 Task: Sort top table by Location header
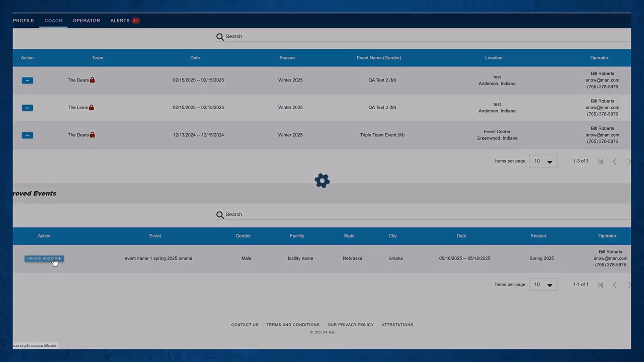point(494,58)
